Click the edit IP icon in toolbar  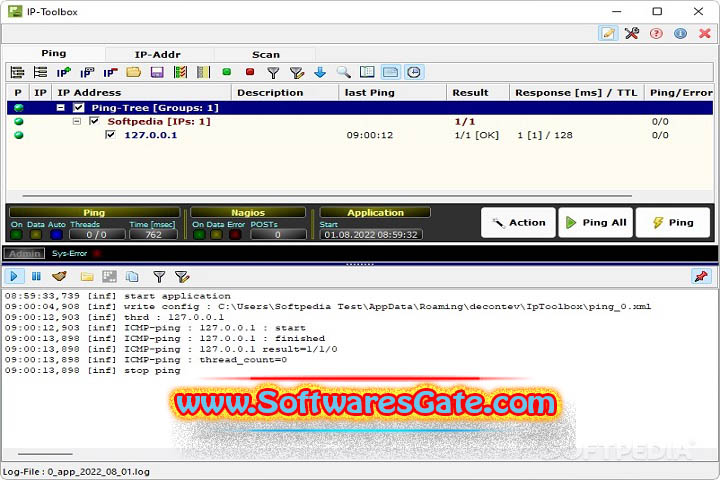(x=87, y=72)
